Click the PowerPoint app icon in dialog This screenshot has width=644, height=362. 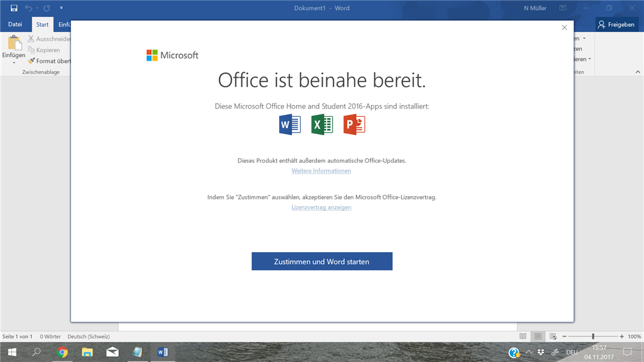(354, 125)
